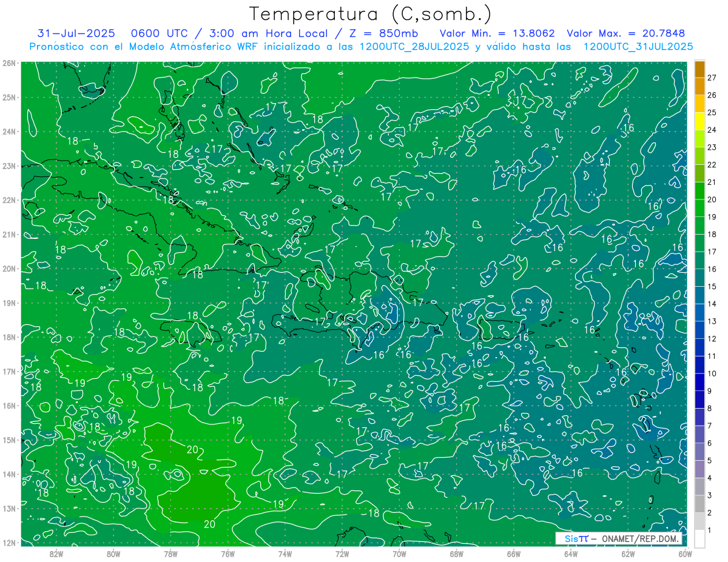The width and height of the screenshot is (728, 562).
Task: Click the dark blue legend swatch labeled 10
Action: point(699,366)
